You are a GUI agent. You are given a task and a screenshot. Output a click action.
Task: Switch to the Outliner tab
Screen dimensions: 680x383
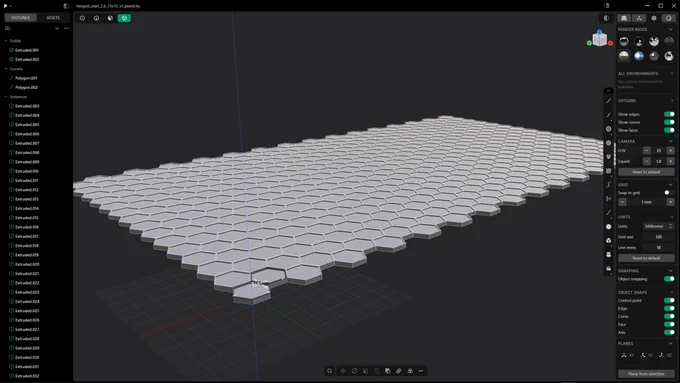[x=20, y=18]
